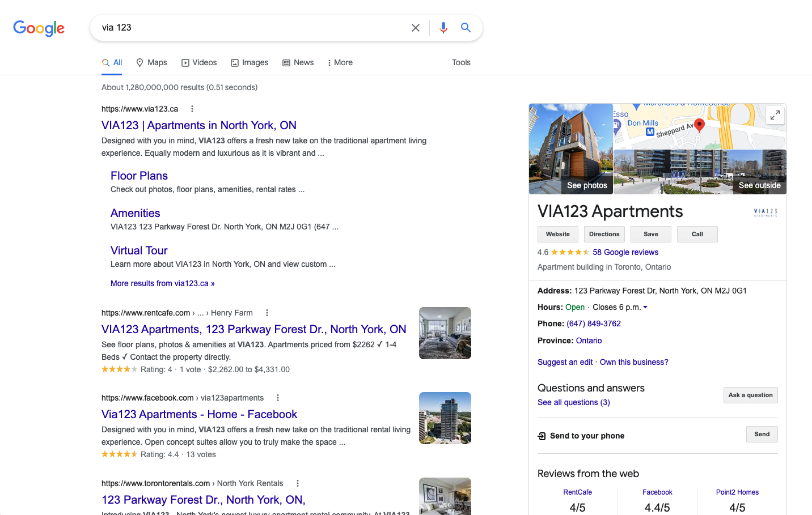Open the Tools options
The width and height of the screenshot is (812, 515).
[x=461, y=62]
